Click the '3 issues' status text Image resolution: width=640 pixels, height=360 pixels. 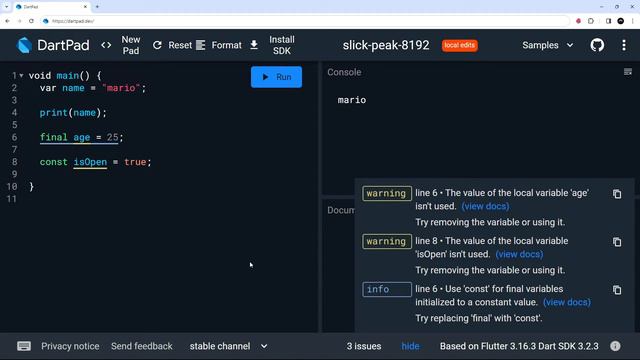coord(364,346)
